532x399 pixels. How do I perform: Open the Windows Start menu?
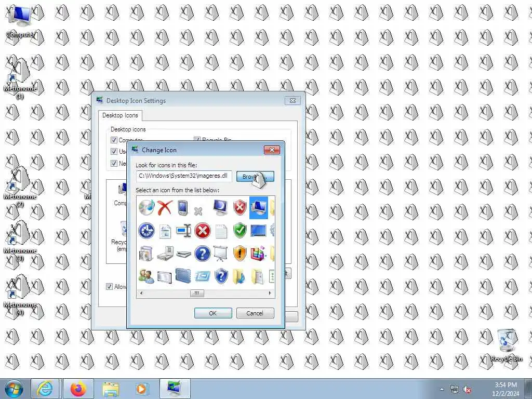coord(14,389)
